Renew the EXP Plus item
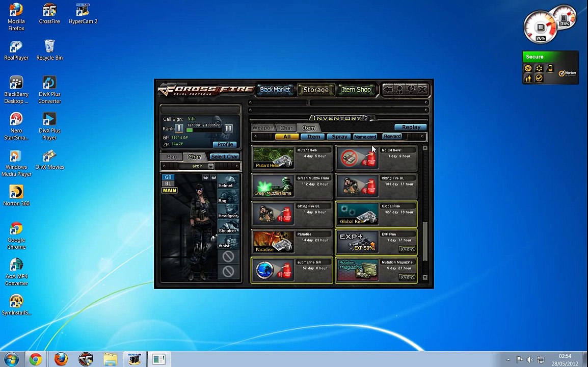Viewport: 588px width, 367px height. (x=407, y=249)
